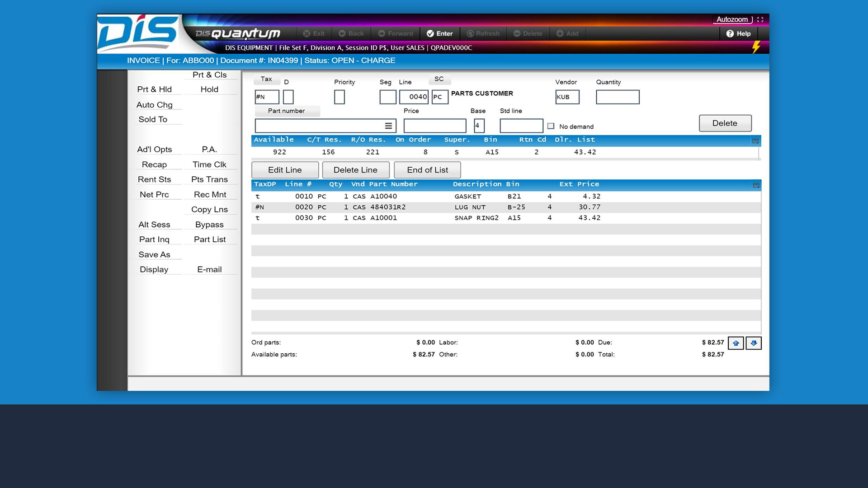Open Recap from the side menu
Viewport: 868px width, 488px height.
coord(155,164)
